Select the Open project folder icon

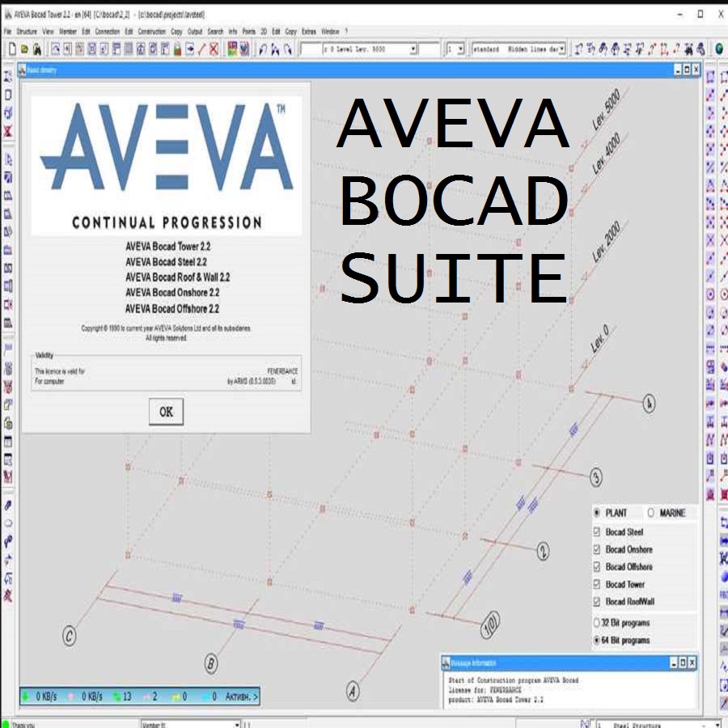pyautogui.click(x=26, y=49)
